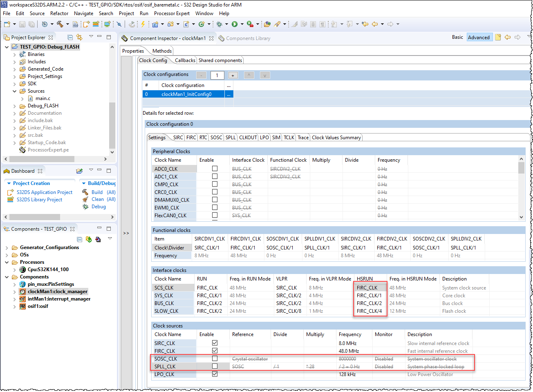The width and height of the screenshot is (533, 392).
Task: Expand the Debug_FLASH folder in Project Explorer
Action: (x=15, y=106)
